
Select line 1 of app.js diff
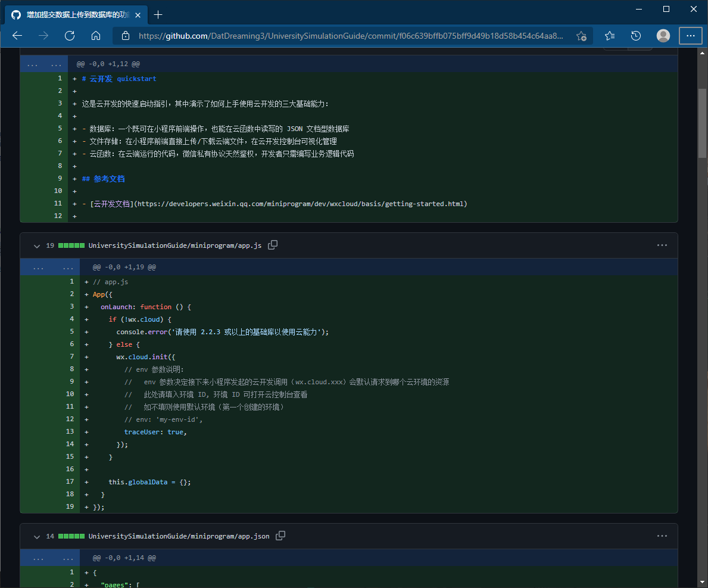point(72,281)
